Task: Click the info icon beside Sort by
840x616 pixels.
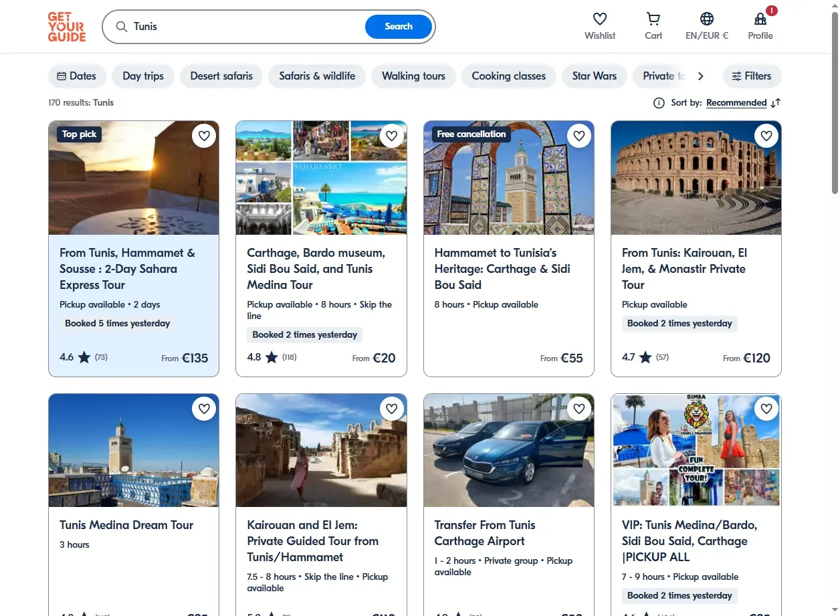Action: coord(659,103)
